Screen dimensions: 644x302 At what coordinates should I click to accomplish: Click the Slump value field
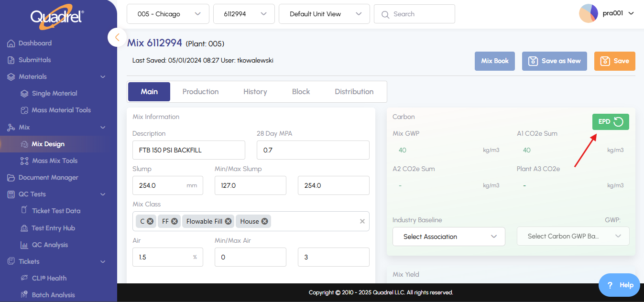[168, 185]
